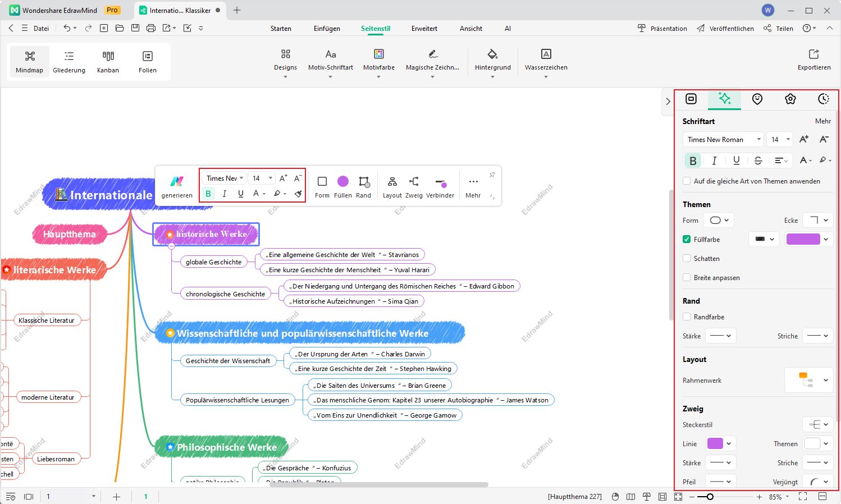This screenshot has width=841, height=504.
Task: Disable the Füllfarbe checkbox
Action: pyautogui.click(x=687, y=240)
